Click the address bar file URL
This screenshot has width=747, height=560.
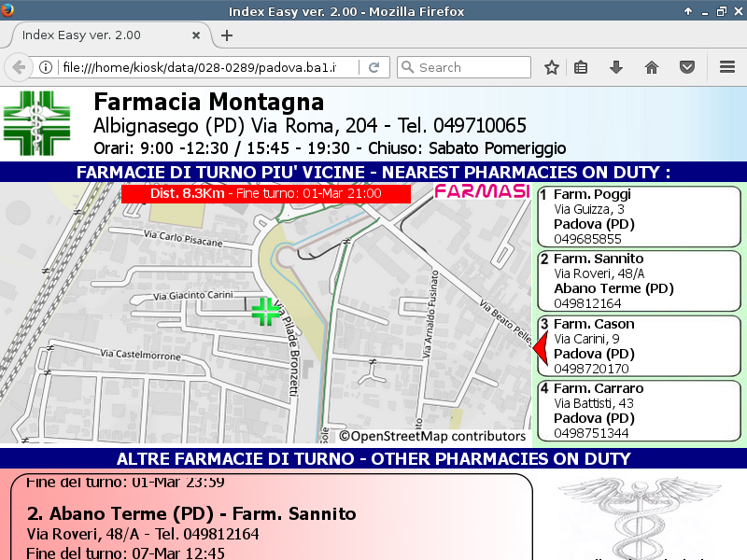click(x=205, y=67)
